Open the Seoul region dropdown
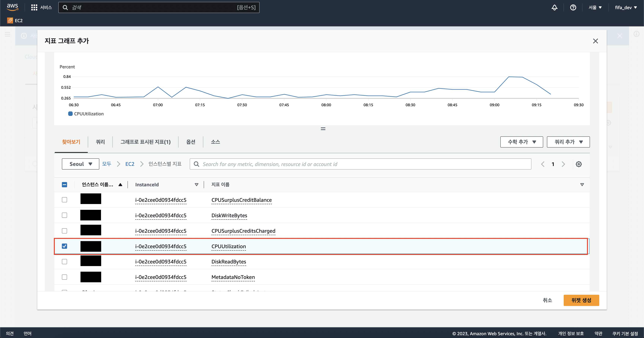Image resolution: width=644 pixels, height=338 pixels. coord(80,164)
